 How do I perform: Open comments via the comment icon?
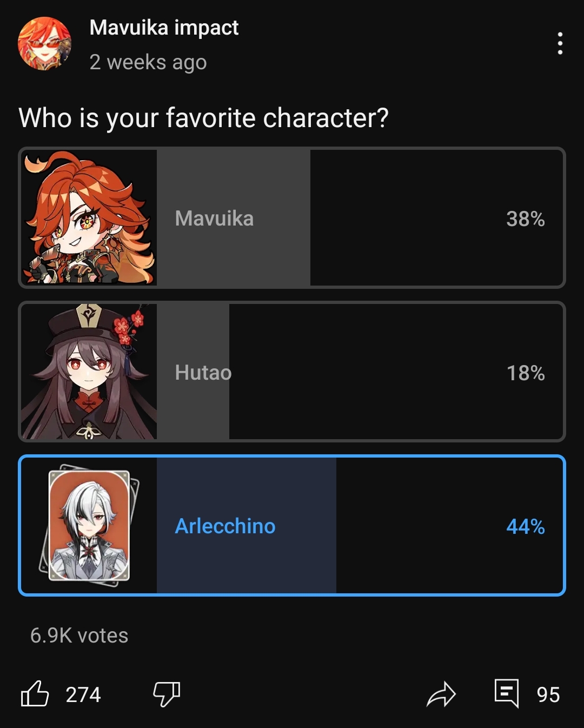[507, 693]
